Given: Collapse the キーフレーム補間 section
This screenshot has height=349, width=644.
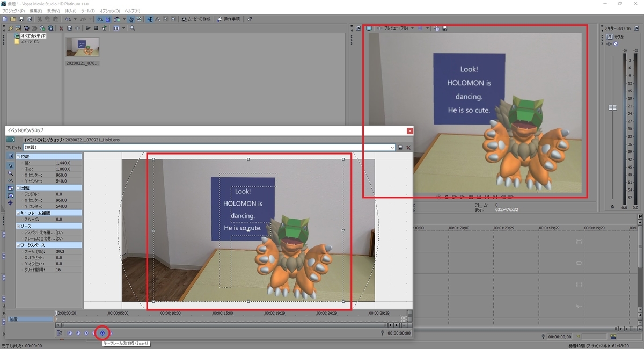Looking at the screenshot, I should (x=18, y=213).
